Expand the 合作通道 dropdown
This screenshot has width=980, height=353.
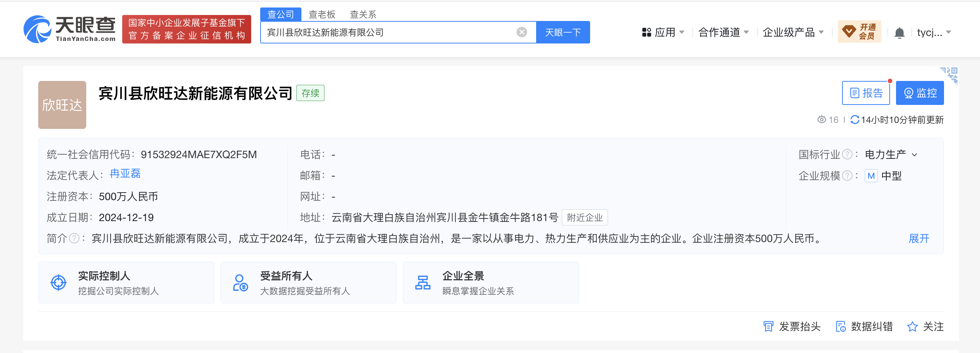[x=724, y=32]
